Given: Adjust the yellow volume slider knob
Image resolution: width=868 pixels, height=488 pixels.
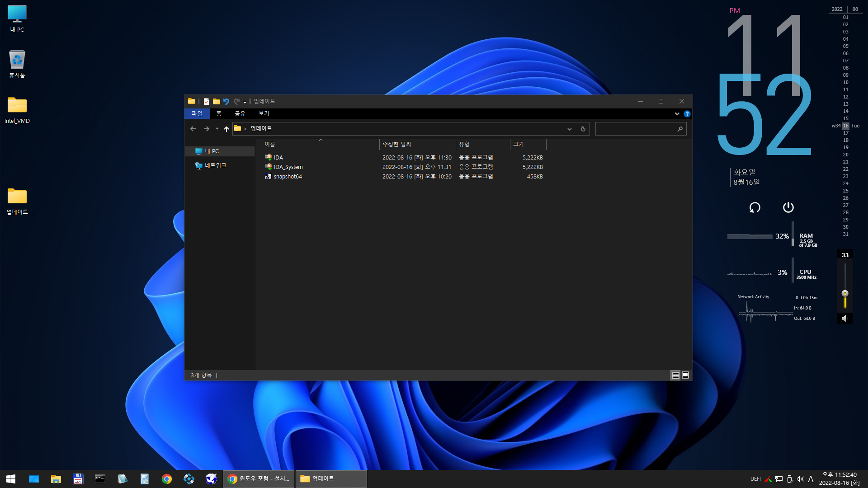Looking at the screenshot, I should [844, 294].
